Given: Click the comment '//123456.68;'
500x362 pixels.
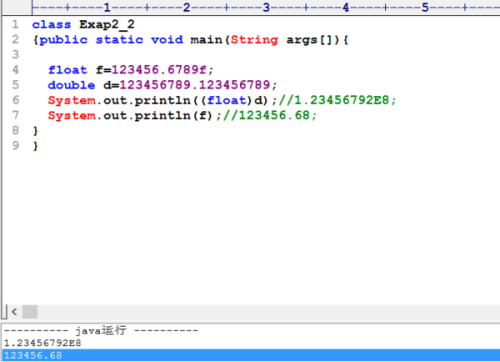Looking at the screenshot, I should [270, 115].
